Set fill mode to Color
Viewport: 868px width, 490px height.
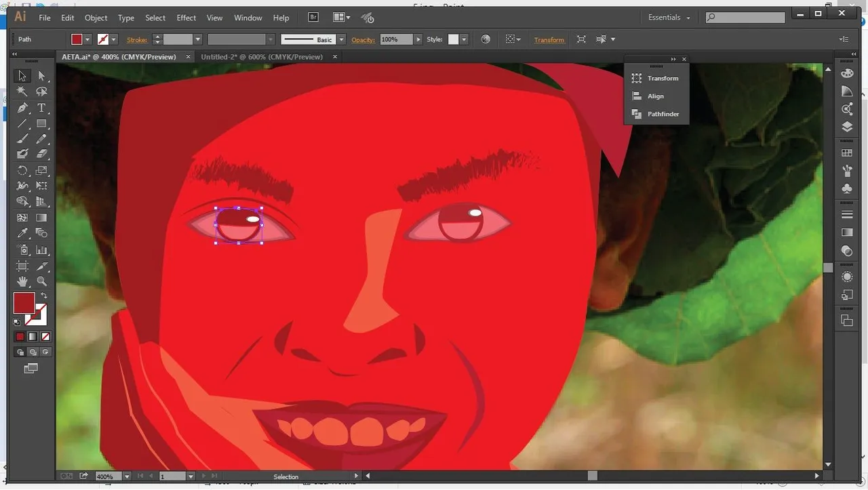pyautogui.click(x=20, y=336)
